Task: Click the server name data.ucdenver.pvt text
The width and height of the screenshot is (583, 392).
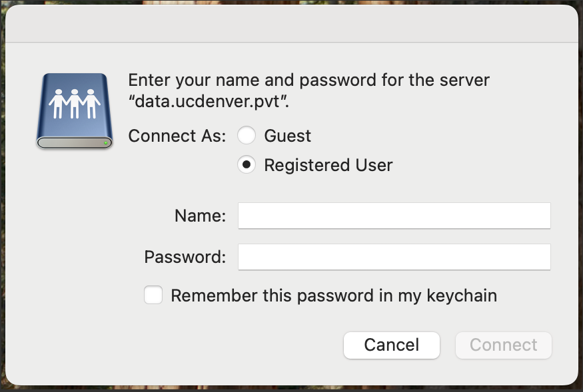Action: point(208,101)
